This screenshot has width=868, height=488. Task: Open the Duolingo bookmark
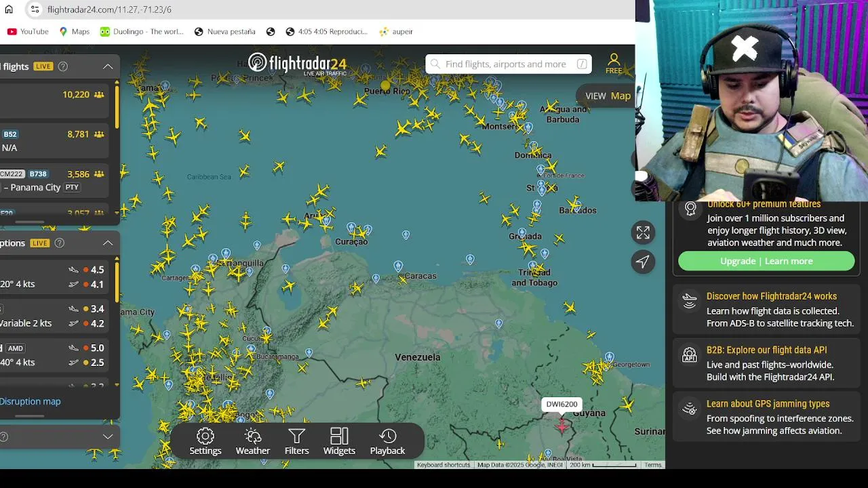point(142,31)
